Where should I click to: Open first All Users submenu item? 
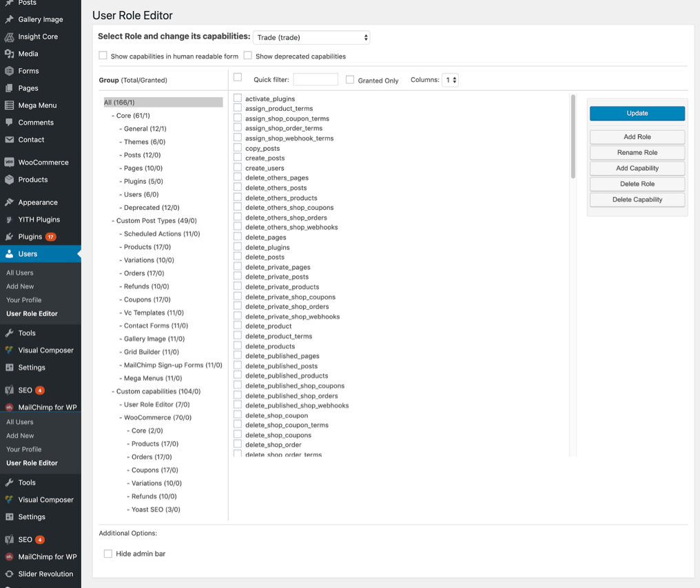coord(20,273)
